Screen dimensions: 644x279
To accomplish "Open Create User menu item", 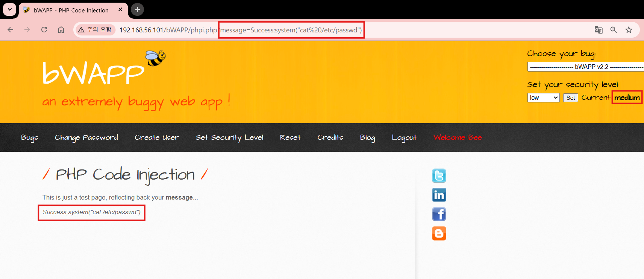I will [x=157, y=137].
